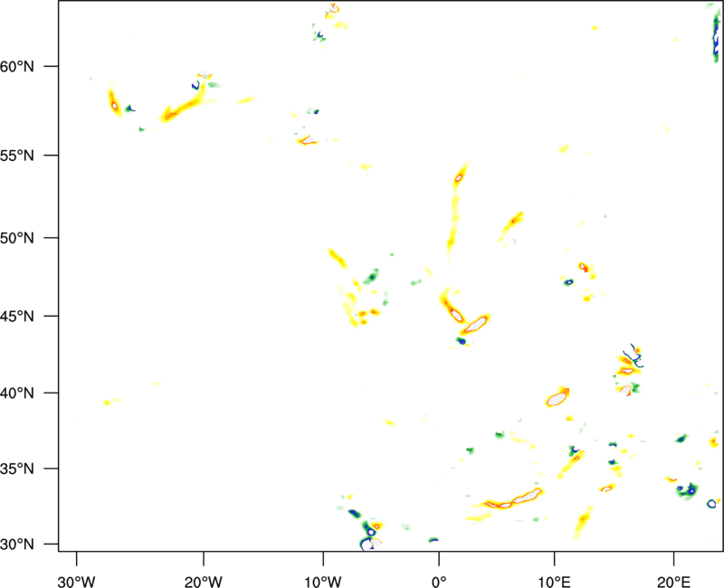Click the 40°N latitude axis label
724x588 pixels.
click(x=17, y=394)
